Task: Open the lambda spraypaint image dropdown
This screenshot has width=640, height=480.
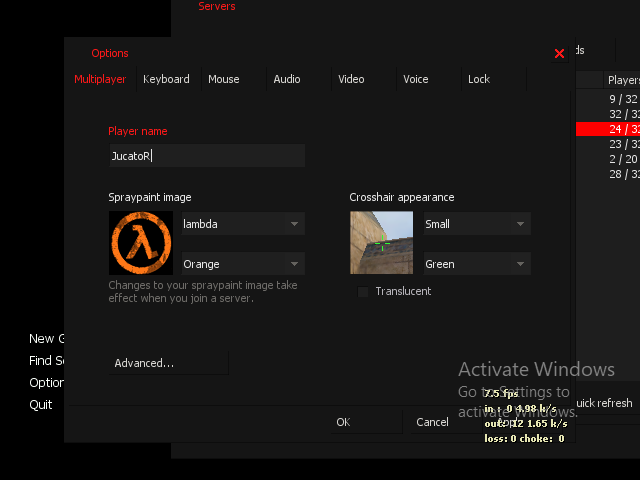Action: point(243,224)
